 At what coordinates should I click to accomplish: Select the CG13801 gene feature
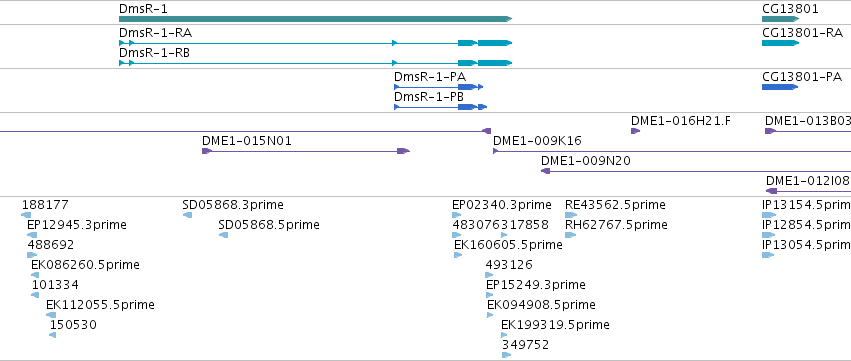[x=780, y=19]
